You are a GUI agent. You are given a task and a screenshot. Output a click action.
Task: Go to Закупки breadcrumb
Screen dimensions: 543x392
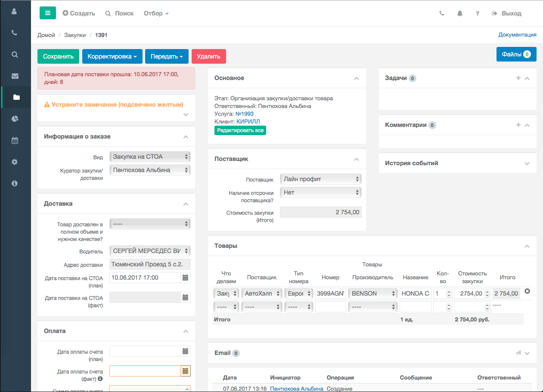pos(75,35)
